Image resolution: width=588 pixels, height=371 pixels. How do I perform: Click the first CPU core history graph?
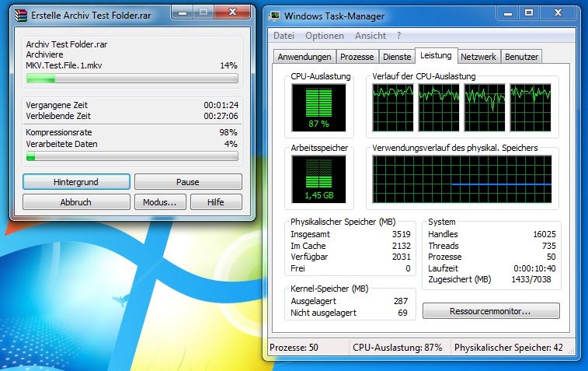click(393, 108)
